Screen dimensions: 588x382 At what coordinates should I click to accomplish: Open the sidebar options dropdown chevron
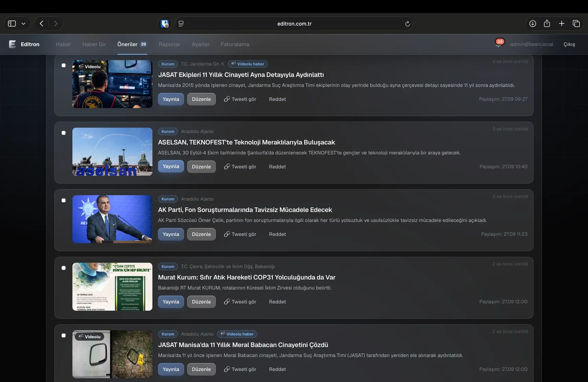point(23,24)
